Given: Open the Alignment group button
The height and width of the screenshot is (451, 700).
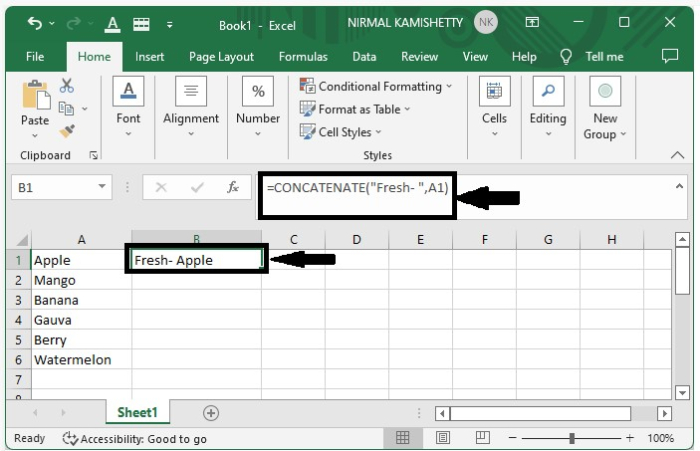Looking at the screenshot, I should [191, 107].
